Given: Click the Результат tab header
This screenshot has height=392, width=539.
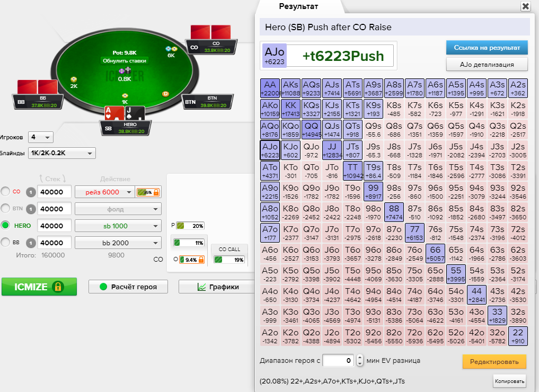Looking at the screenshot, I should click(x=298, y=6).
